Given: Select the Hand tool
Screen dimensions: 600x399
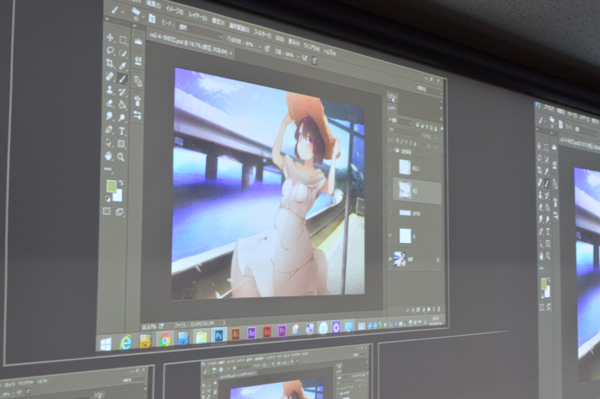Looking at the screenshot, I should coord(109,156).
